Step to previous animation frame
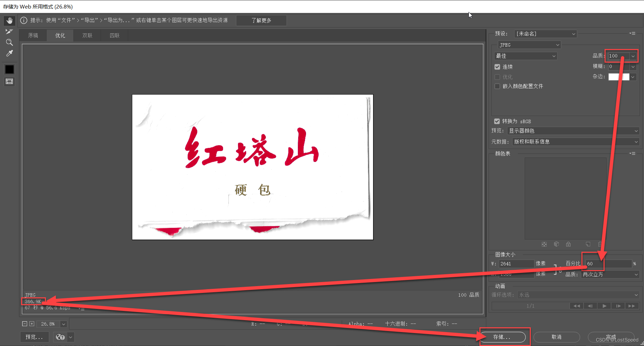644x346 pixels. (590, 306)
